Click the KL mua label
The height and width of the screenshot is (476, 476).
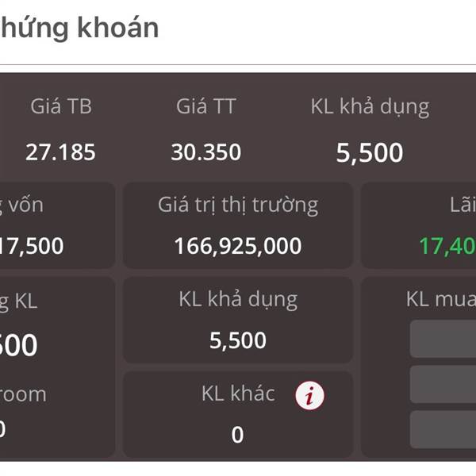pyautogui.click(x=441, y=299)
